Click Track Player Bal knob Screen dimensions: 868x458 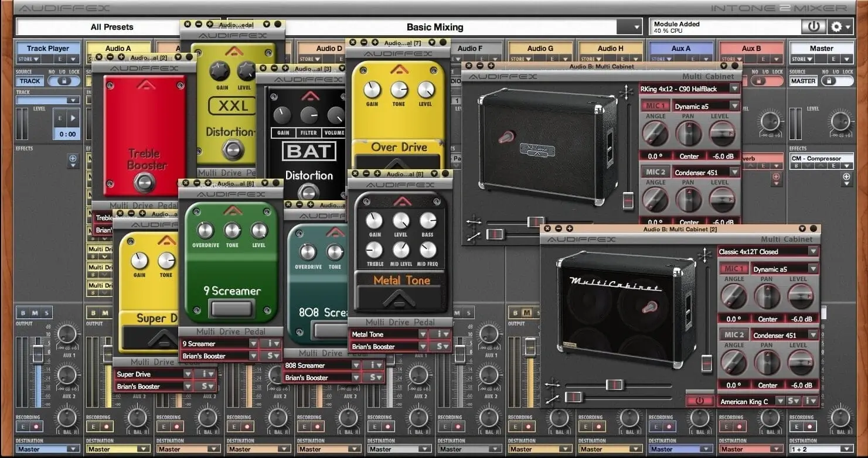(x=67, y=418)
